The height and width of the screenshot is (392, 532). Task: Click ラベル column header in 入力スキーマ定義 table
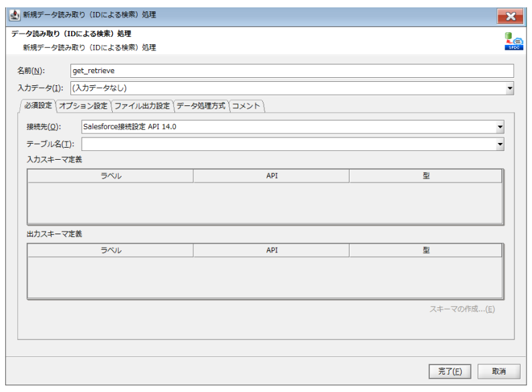(111, 176)
